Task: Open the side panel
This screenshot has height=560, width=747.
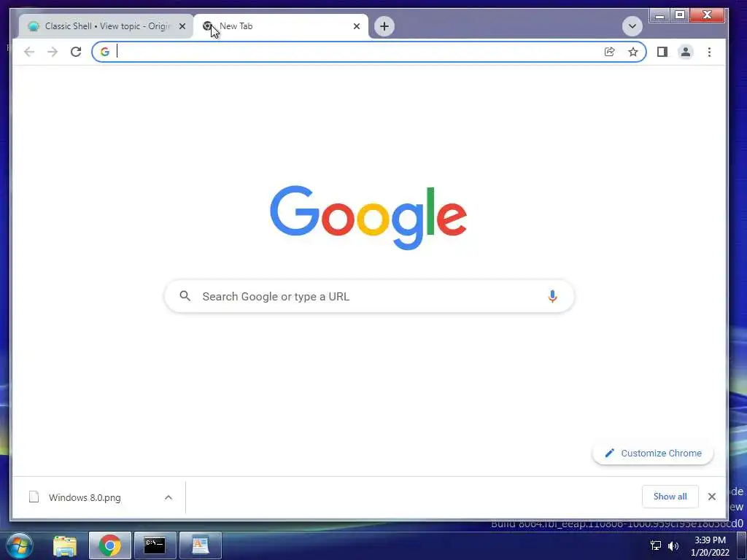Action: click(662, 52)
